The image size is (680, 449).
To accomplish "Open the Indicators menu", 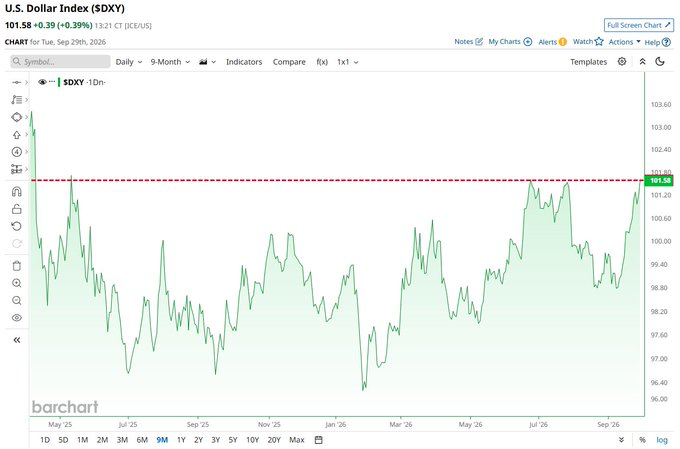I will coord(244,62).
